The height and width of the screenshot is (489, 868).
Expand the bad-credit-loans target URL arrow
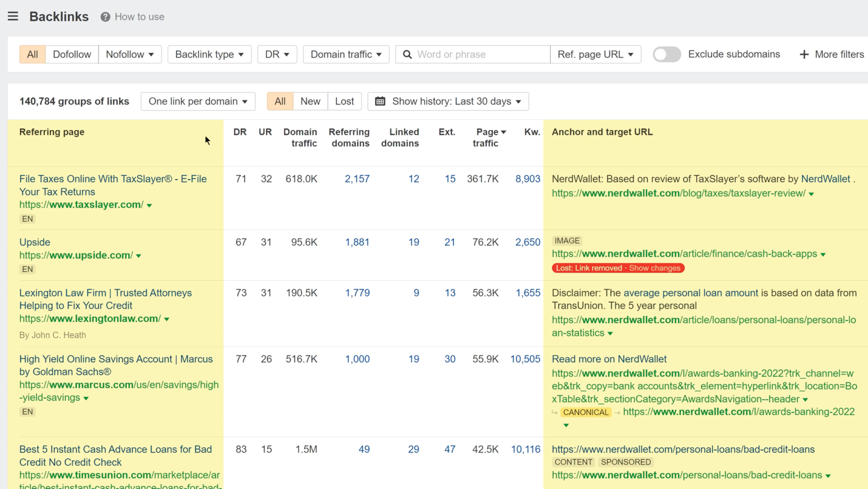828,476
